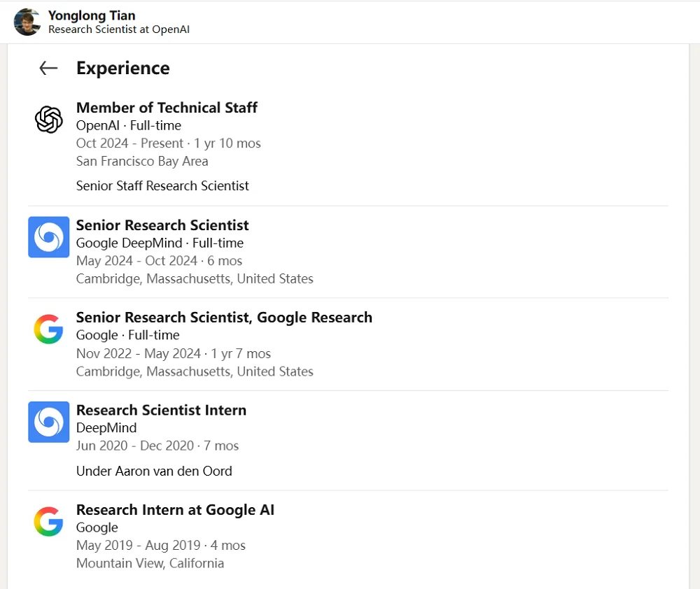The height and width of the screenshot is (589, 700).
Task: Click the Research Scientist Intern title
Action: point(161,410)
